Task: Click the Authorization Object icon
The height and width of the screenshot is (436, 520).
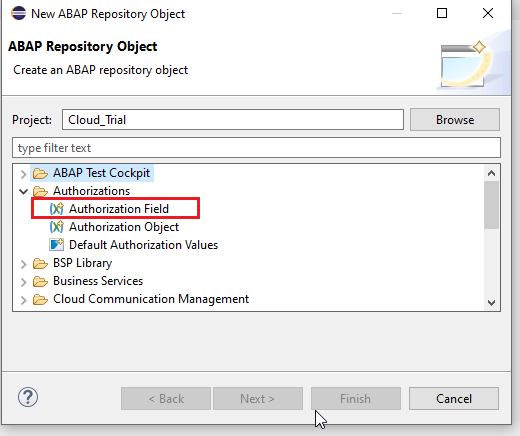Action: click(x=57, y=227)
